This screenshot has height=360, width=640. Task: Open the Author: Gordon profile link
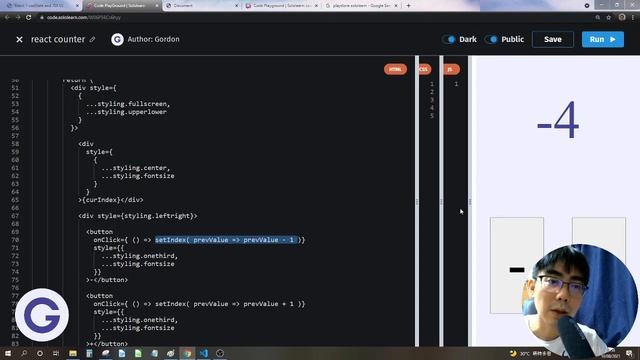click(153, 40)
